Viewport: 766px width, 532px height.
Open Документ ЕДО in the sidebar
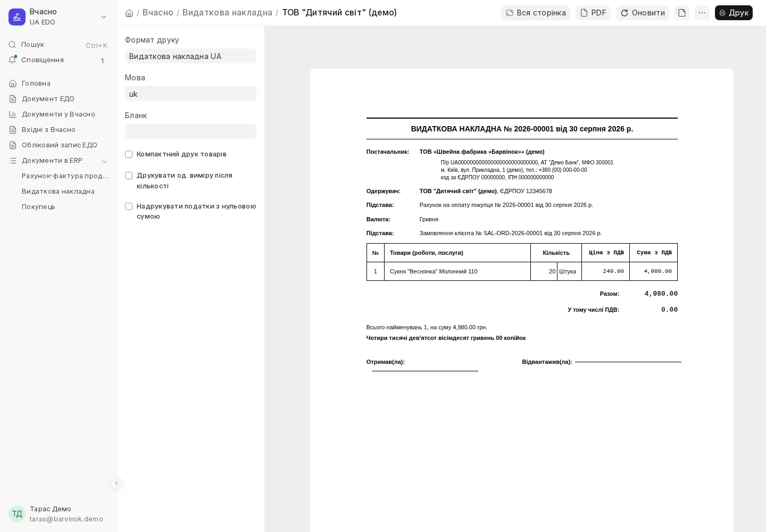pyautogui.click(x=58, y=99)
